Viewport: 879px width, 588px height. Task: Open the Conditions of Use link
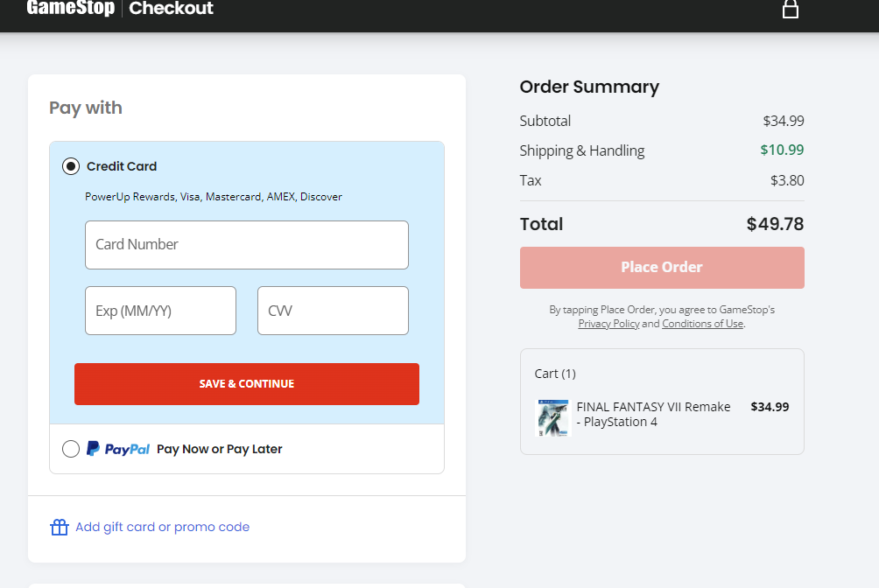(703, 324)
